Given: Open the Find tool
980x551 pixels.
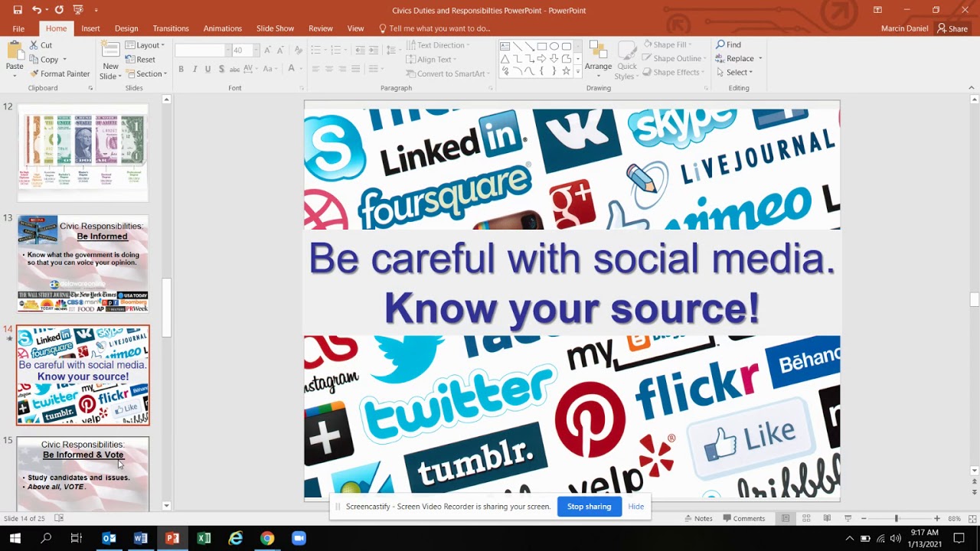Looking at the screenshot, I should click(729, 45).
